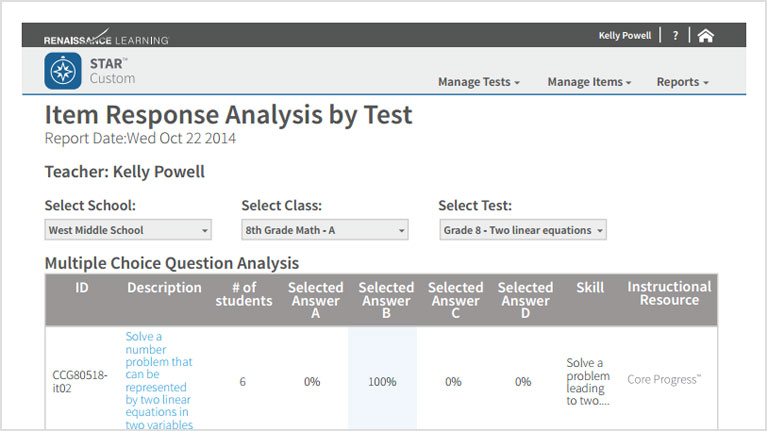Click the Instructional Resource column header
The width and height of the screenshot is (767, 431).
669,294
